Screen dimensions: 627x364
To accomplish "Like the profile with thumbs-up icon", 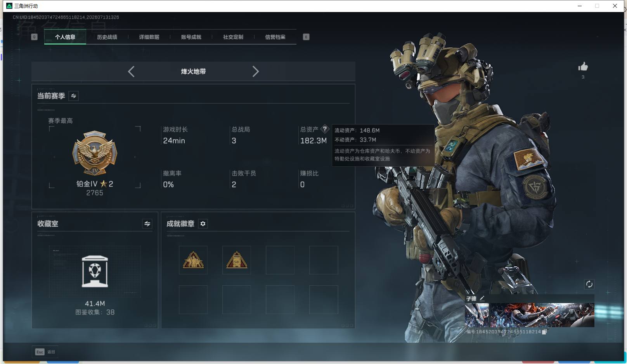I will click(583, 67).
